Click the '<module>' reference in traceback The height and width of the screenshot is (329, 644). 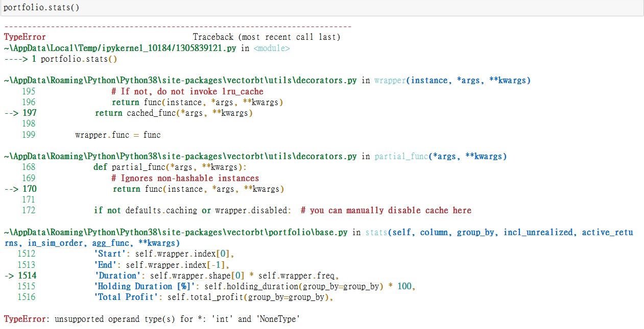[x=272, y=48]
